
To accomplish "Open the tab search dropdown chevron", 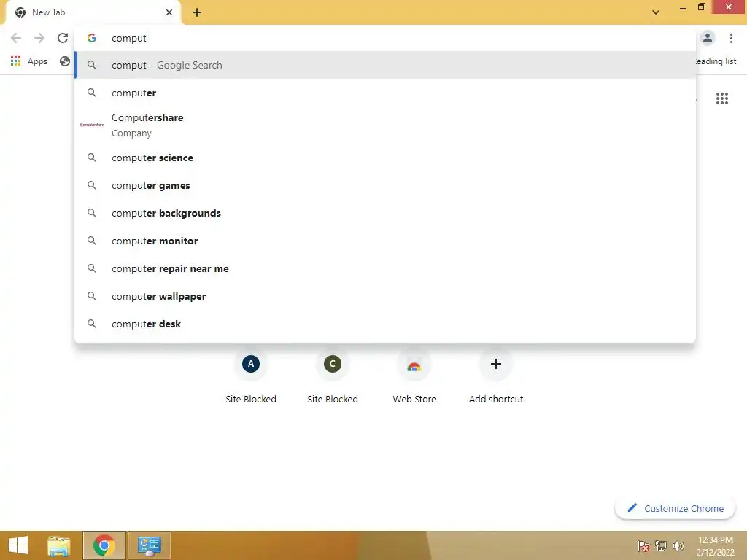I will (656, 12).
